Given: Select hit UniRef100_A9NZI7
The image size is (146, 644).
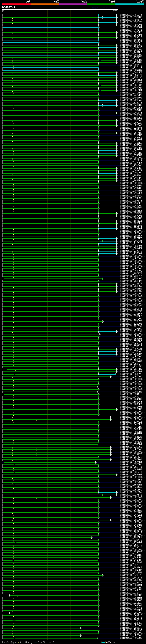Looking at the screenshot, I should [131, 20].
